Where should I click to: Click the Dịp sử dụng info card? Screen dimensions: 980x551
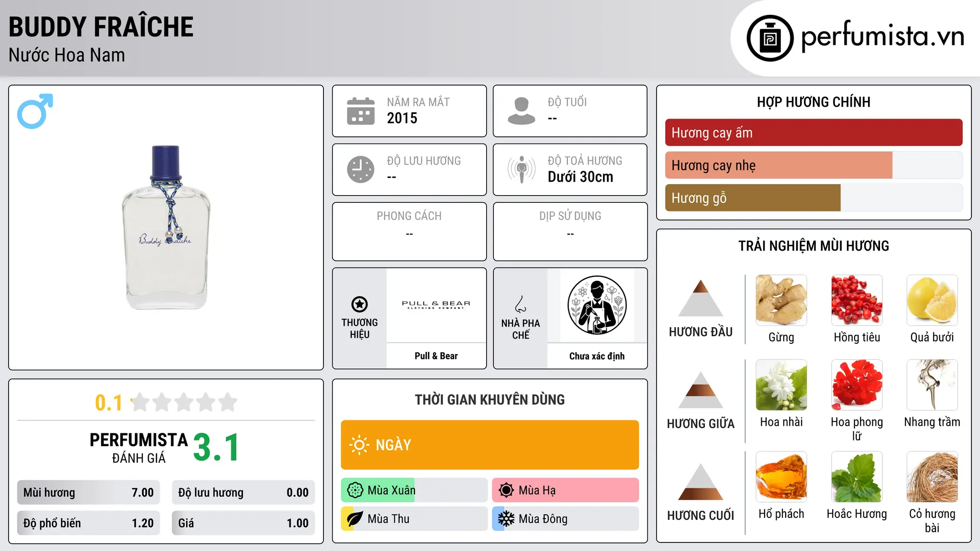point(570,231)
